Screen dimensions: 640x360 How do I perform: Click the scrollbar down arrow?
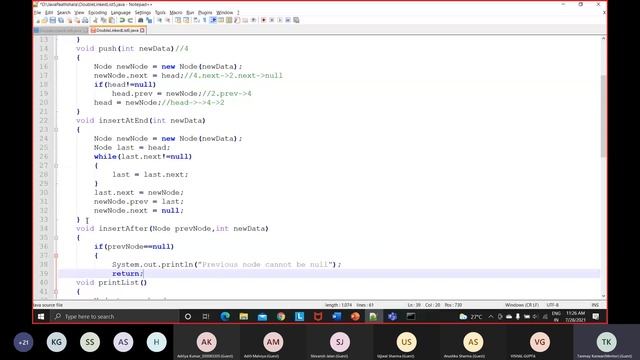pos(603,296)
